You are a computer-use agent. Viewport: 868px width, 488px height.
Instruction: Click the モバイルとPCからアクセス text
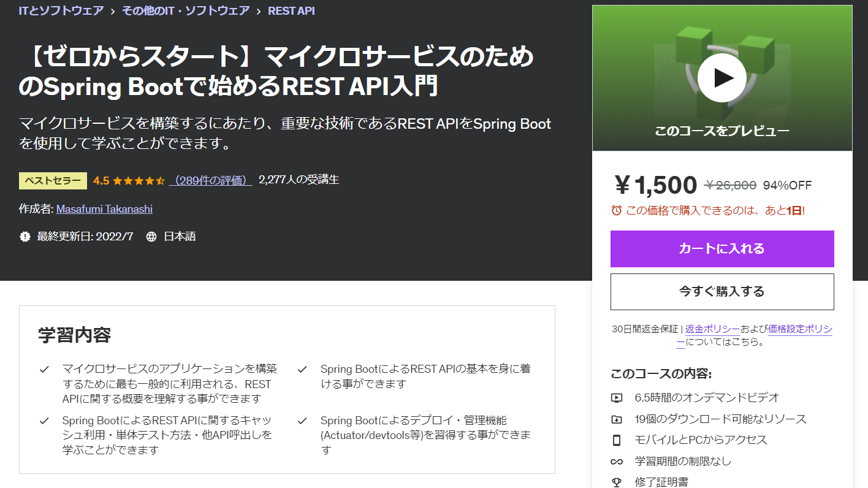[701, 440]
